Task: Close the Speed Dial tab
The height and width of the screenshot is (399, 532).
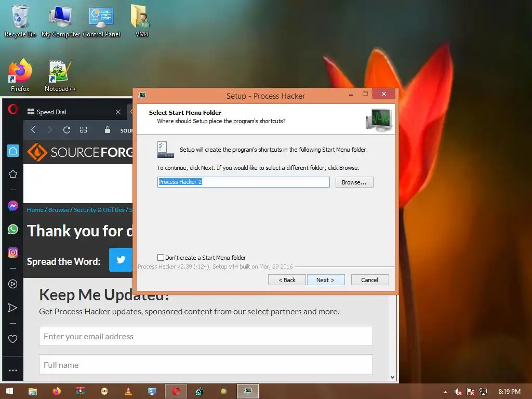Action: pyautogui.click(x=118, y=112)
